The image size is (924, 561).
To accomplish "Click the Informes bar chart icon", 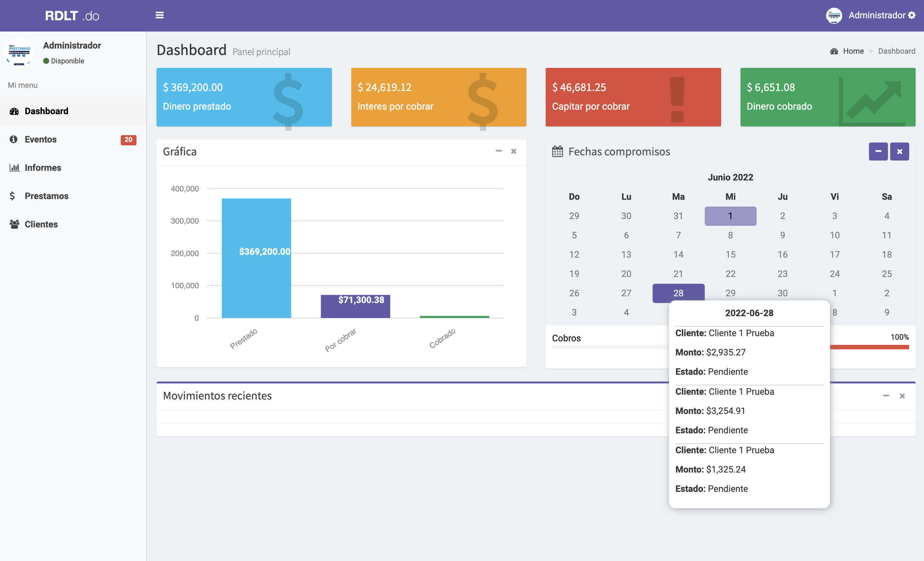I will coord(14,168).
